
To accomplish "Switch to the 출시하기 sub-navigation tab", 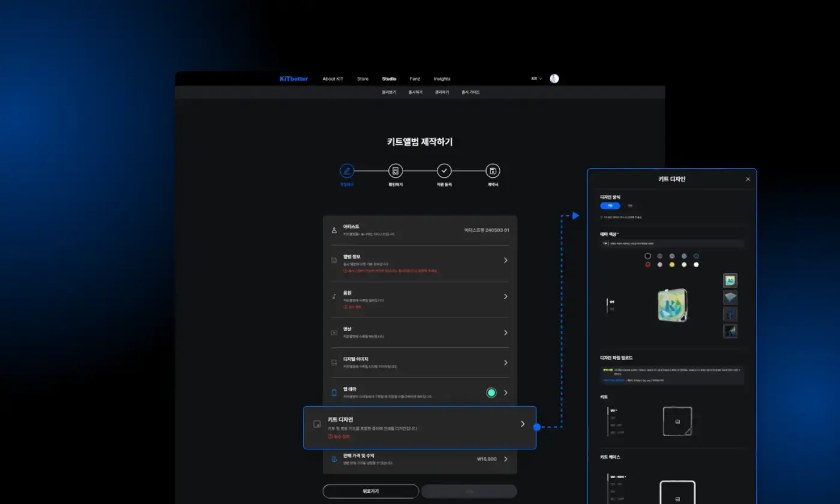I will pyautogui.click(x=416, y=92).
